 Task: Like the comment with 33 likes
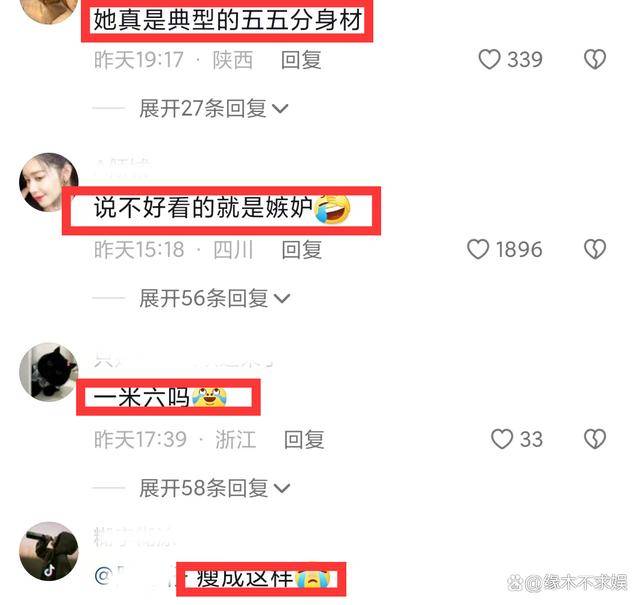(501, 439)
